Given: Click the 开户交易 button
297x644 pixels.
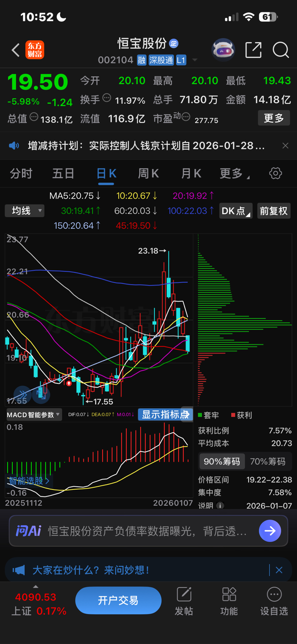Looking at the screenshot, I should coord(118,600).
